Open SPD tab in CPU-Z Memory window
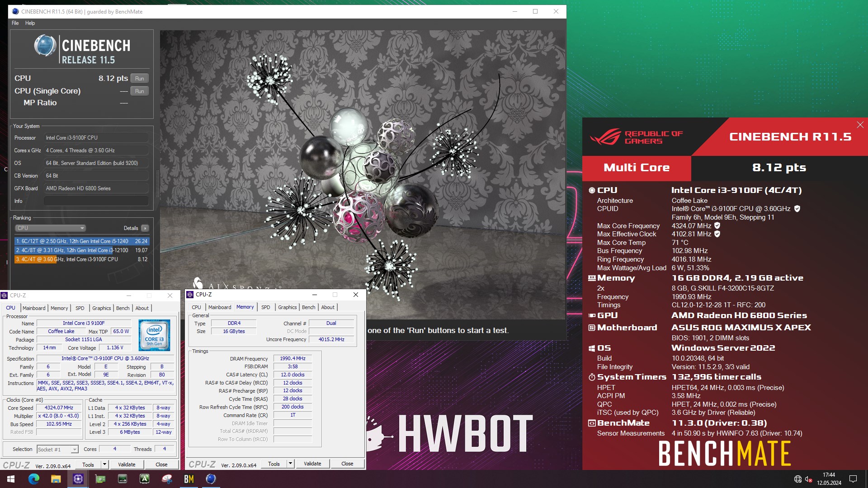 [x=266, y=307]
